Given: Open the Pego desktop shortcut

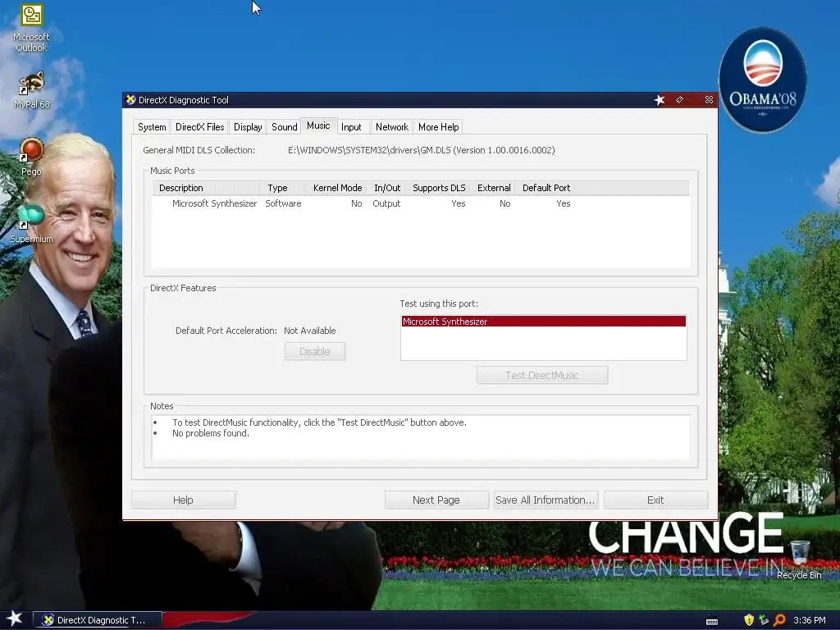Looking at the screenshot, I should [31, 157].
